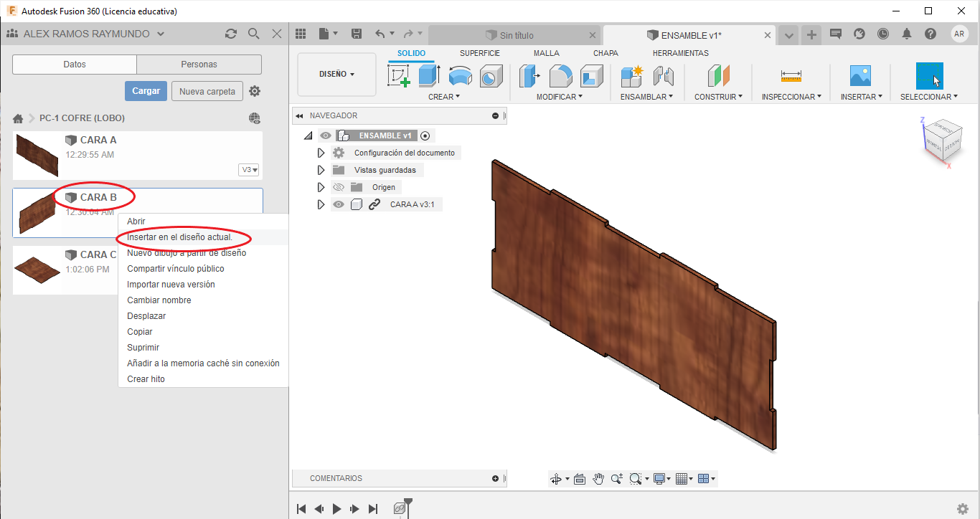The image size is (980, 519).
Task: Click the Joint icon in Ensamblar
Action: pos(664,75)
